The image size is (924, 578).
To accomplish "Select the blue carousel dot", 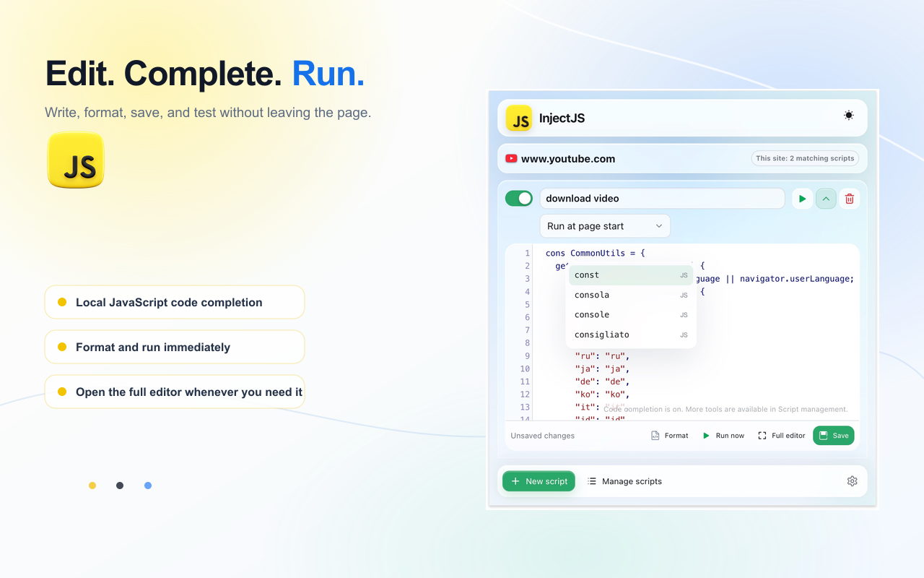I will coord(148,486).
